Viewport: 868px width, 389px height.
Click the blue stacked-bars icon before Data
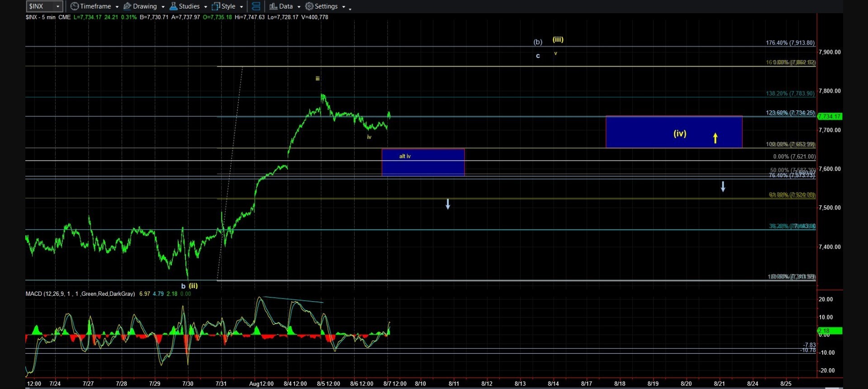coord(256,6)
